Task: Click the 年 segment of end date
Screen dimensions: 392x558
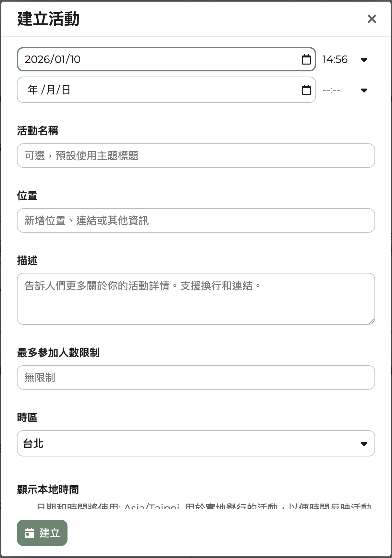Action: point(32,90)
